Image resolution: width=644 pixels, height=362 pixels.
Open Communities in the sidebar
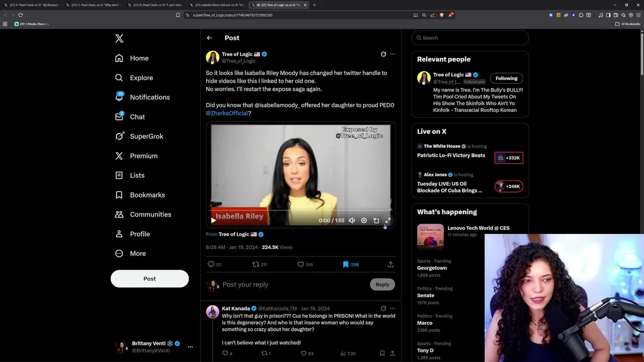pyautogui.click(x=143, y=214)
